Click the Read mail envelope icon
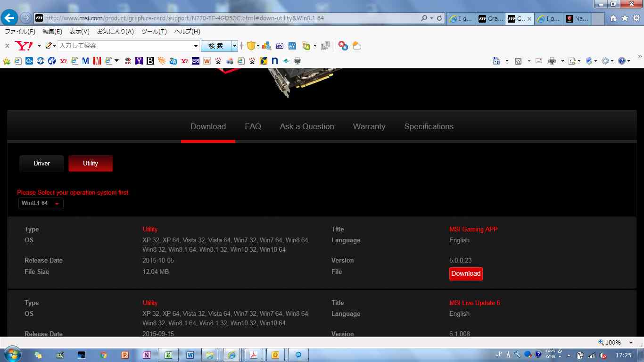Image resolution: width=644 pixels, height=362 pixels. tap(539, 61)
